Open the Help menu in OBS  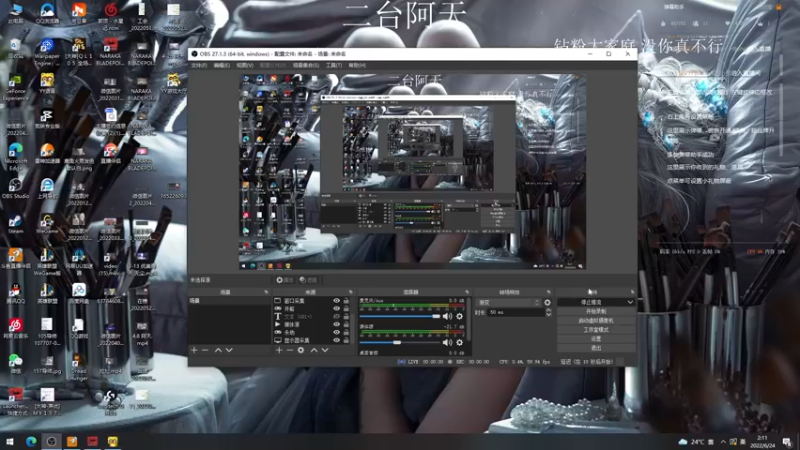pos(357,65)
